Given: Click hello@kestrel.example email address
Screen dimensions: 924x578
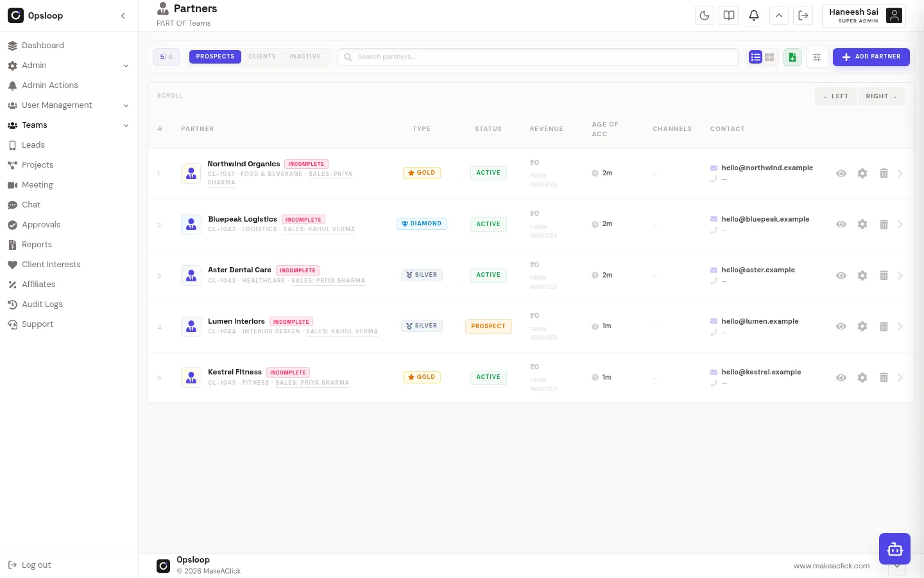Looking at the screenshot, I should click(x=761, y=372).
